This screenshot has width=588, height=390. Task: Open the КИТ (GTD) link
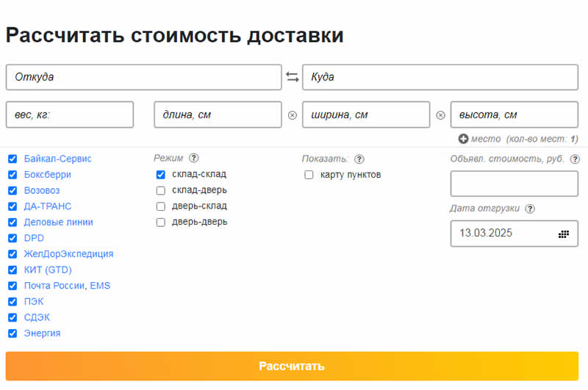coord(48,270)
